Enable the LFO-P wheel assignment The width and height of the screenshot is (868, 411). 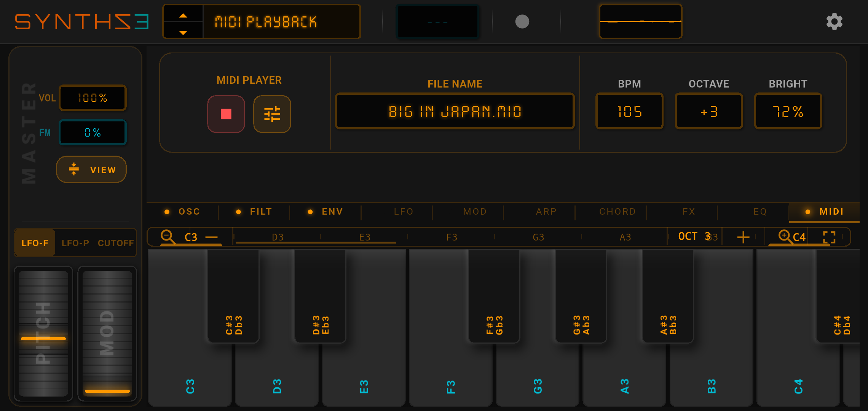(x=75, y=243)
